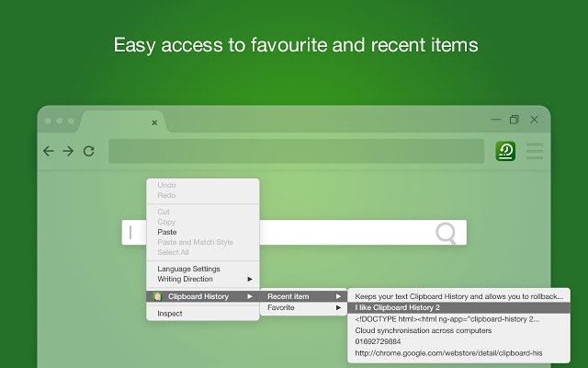Click the Writing Direction label
This screenshot has width=588, height=368.
(x=186, y=279)
